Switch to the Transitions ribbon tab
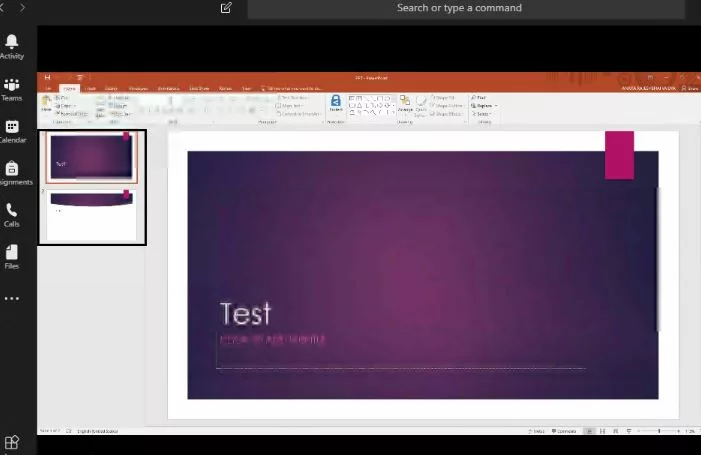The image size is (701, 455). pyautogui.click(x=138, y=88)
